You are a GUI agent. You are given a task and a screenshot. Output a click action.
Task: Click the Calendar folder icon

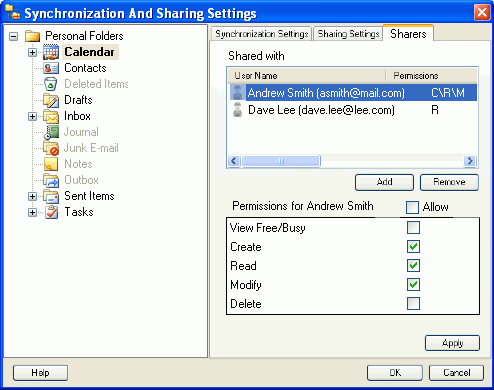click(51, 52)
